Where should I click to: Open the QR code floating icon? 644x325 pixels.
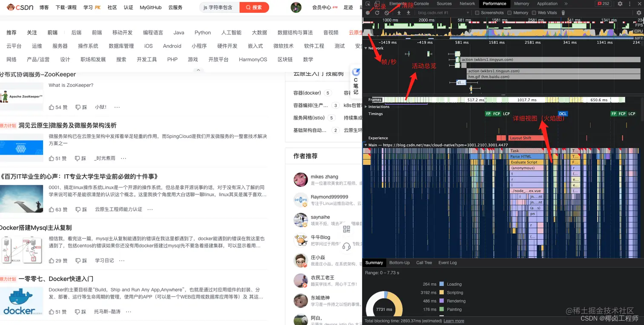(346, 229)
